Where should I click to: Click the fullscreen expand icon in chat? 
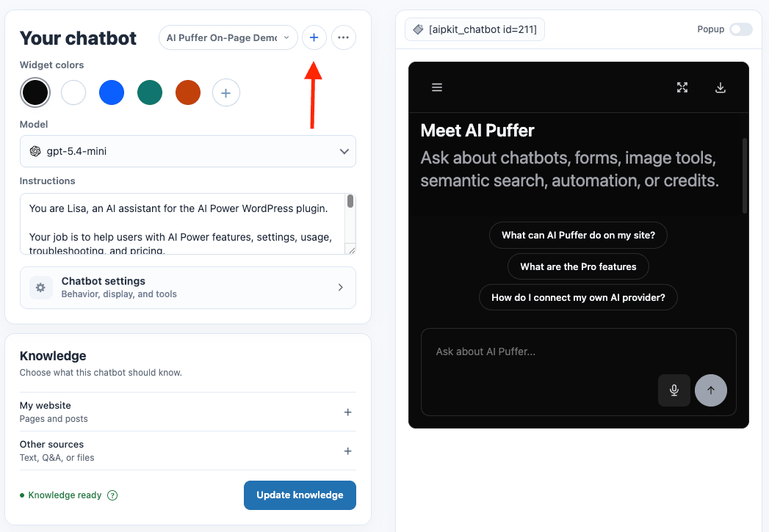(x=682, y=87)
